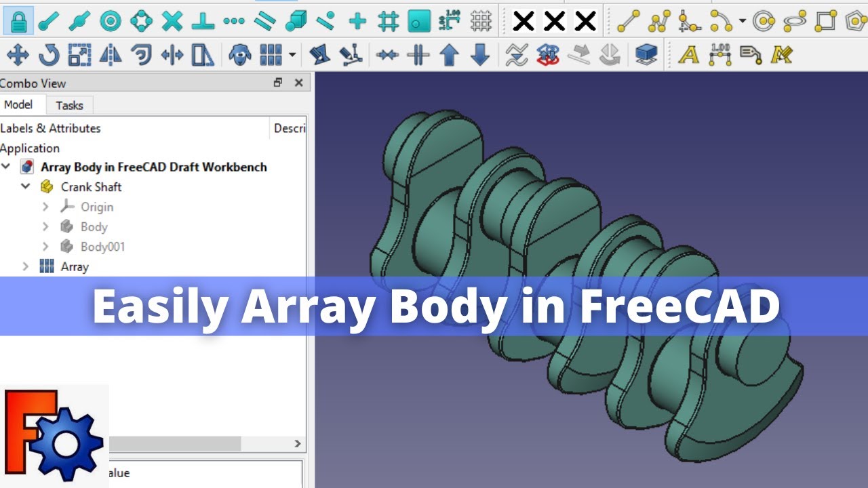The height and width of the screenshot is (488, 868).
Task: Toggle snap to grid icon
Action: pos(388,21)
